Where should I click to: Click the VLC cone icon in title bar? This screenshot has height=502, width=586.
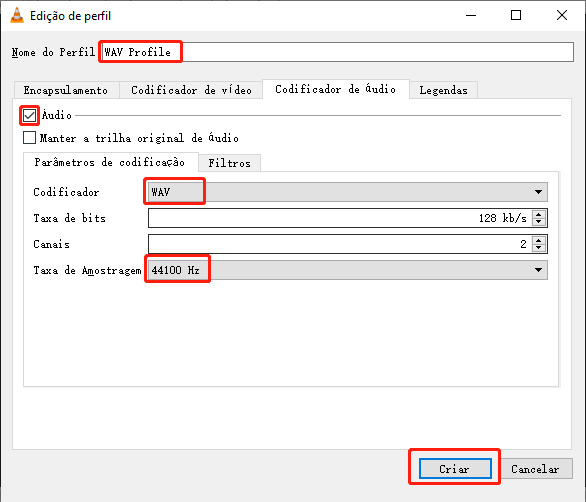(17, 16)
